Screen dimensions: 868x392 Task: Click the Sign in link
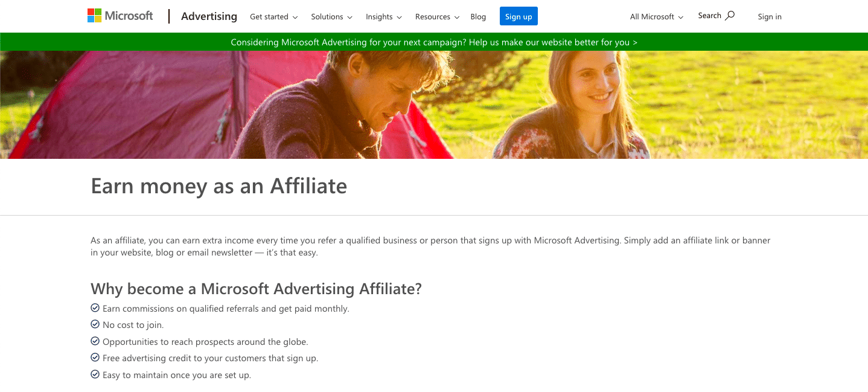pyautogui.click(x=770, y=17)
